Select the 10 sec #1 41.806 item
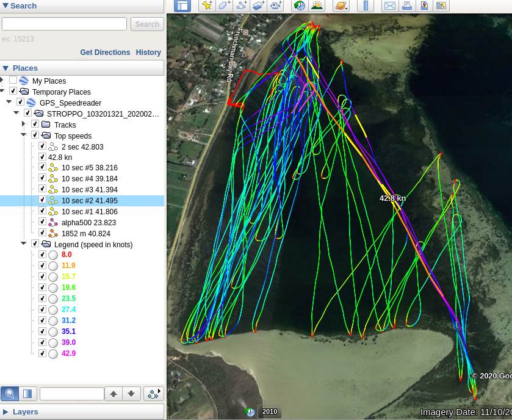The image size is (512, 420). click(89, 211)
